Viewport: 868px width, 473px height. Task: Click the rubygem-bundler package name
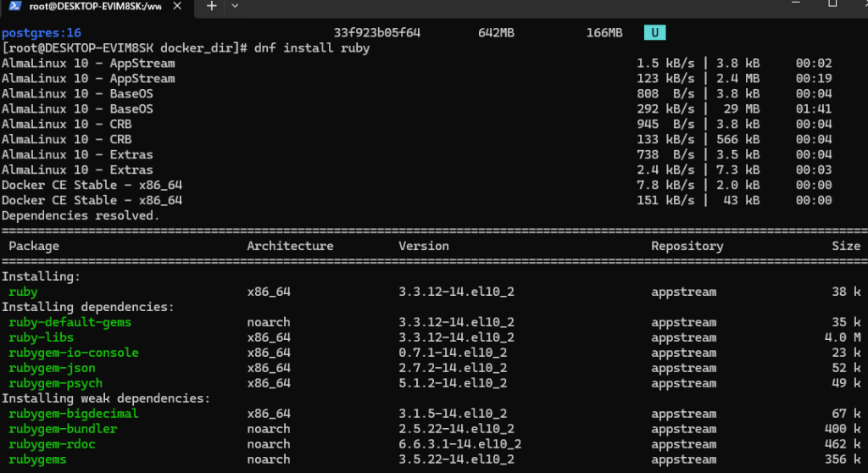point(63,429)
